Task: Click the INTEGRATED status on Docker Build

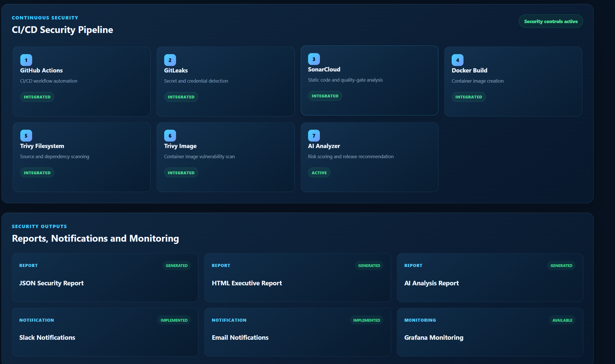Action: point(469,97)
